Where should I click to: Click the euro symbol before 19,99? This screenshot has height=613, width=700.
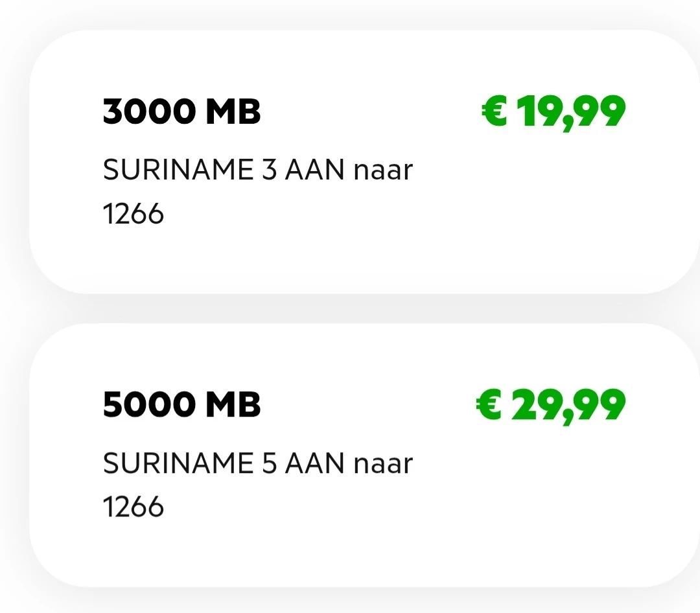click(494, 111)
